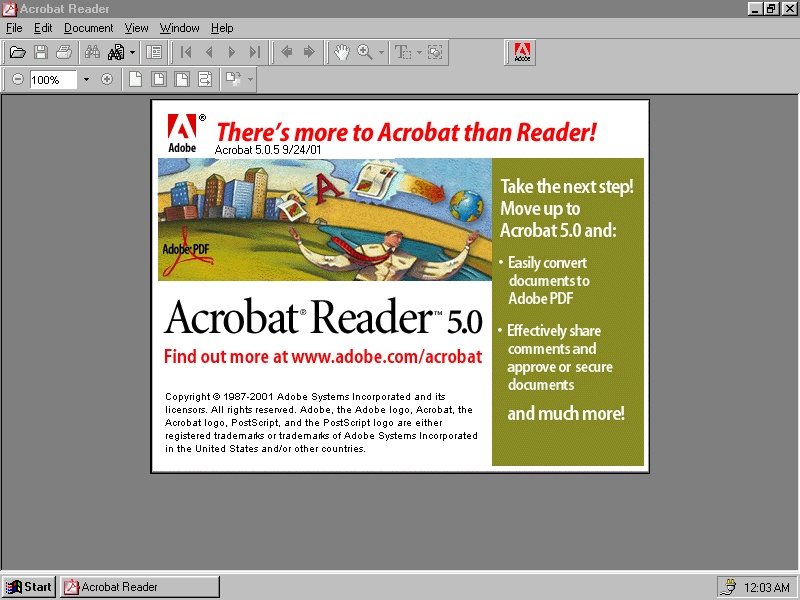Open the zoom percentage dropdown arrow
Viewport: 800px width, 600px height.
click(x=86, y=80)
